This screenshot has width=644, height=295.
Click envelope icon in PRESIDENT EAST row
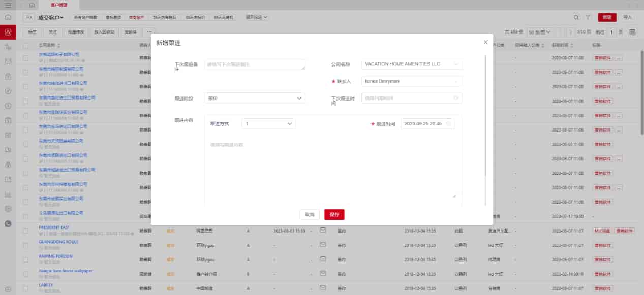322,230
